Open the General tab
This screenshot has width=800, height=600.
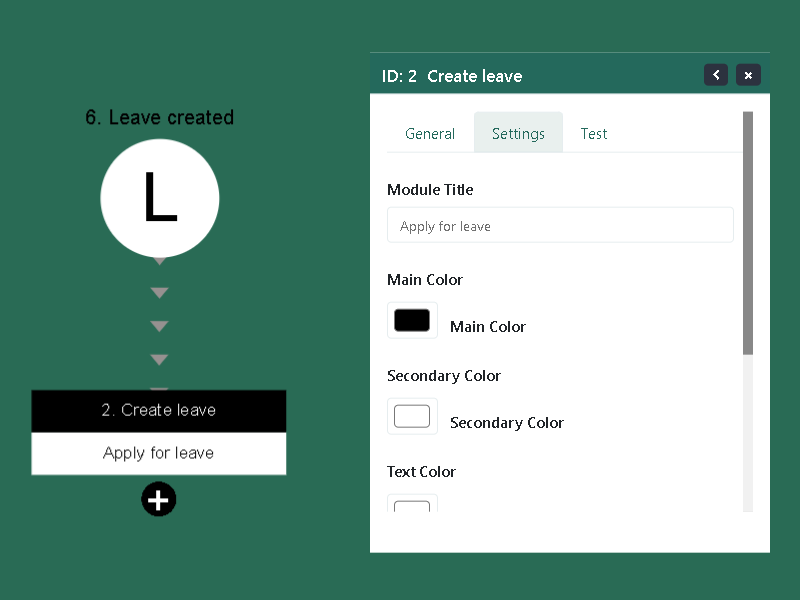(x=430, y=134)
